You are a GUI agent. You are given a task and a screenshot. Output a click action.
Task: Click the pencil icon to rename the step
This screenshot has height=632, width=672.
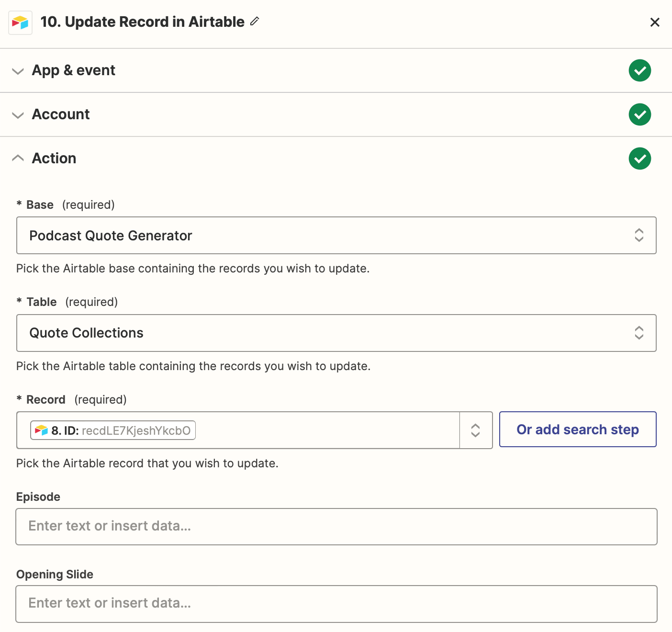point(254,22)
